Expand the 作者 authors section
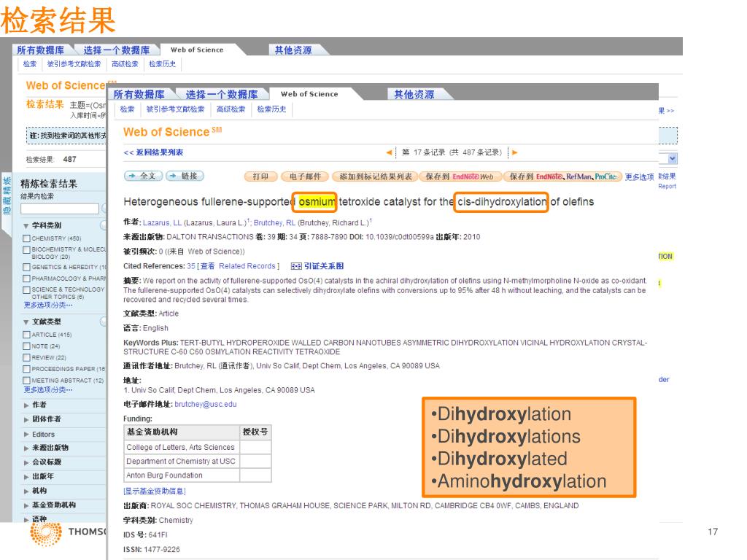747x560 pixels. point(27,405)
